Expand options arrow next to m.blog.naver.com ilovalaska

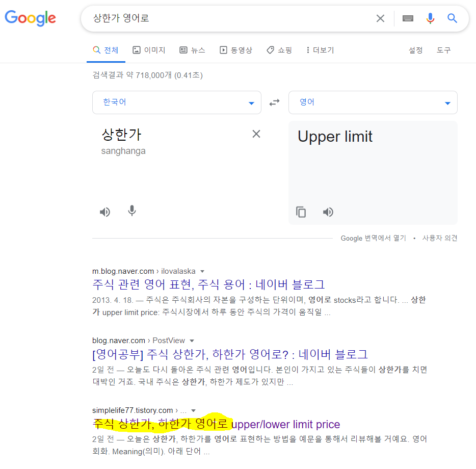pos(202,272)
